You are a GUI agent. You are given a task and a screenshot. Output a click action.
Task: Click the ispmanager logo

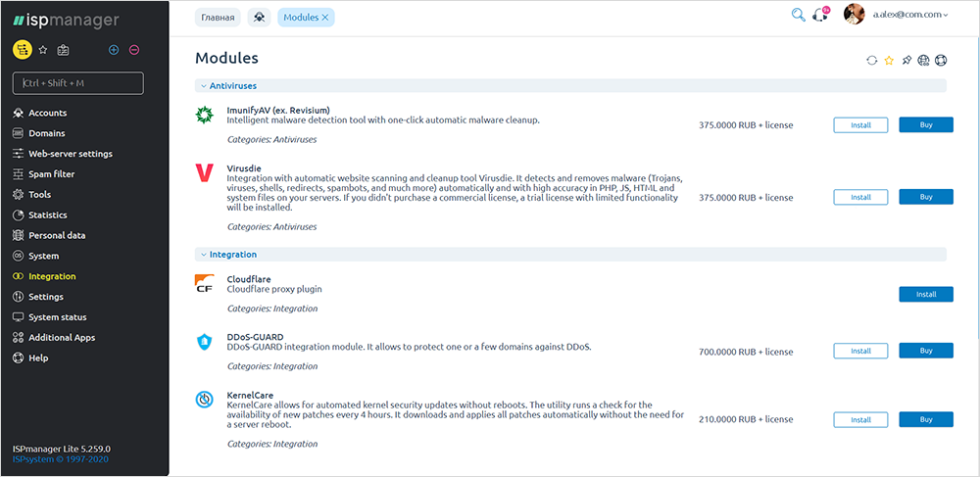[66, 21]
